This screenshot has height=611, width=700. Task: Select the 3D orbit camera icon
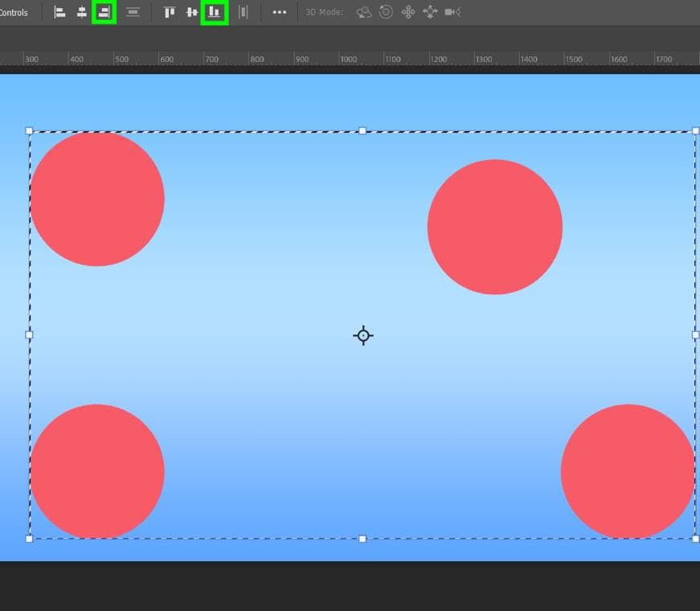(364, 13)
